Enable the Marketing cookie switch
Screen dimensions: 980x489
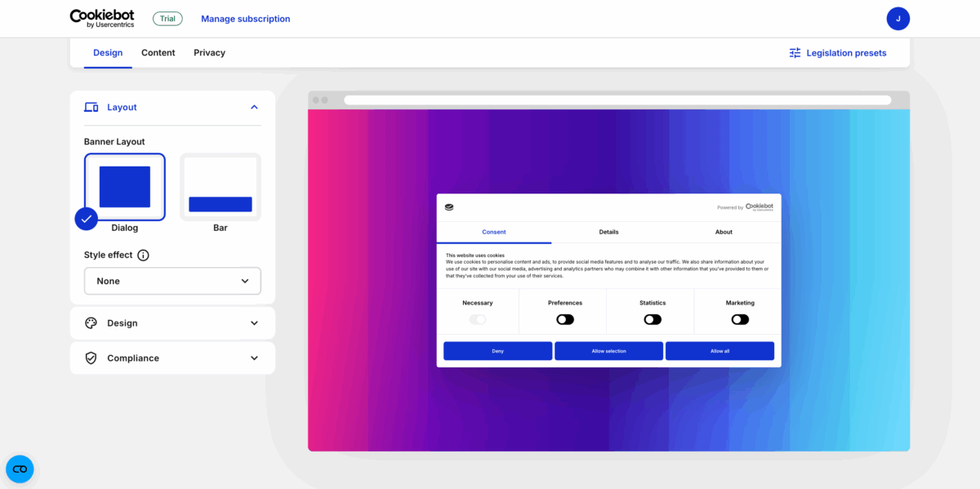tap(740, 319)
